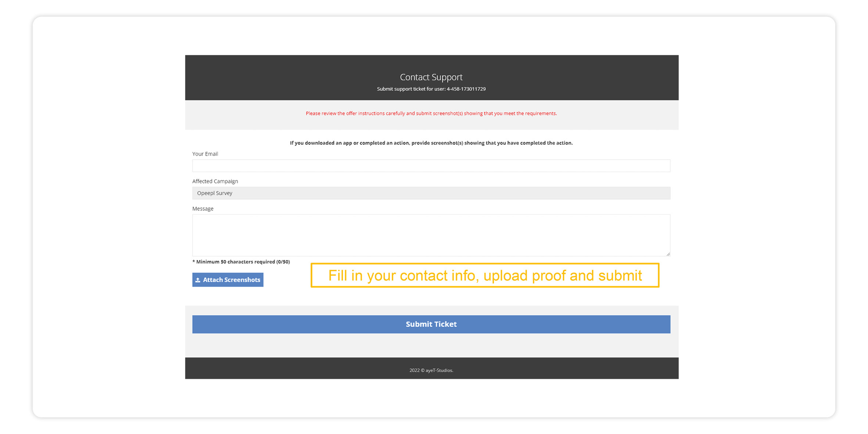Screen dimensions: 868x434
Task: Click the ayeT-Studios footer copyright text
Action: [431, 370]
